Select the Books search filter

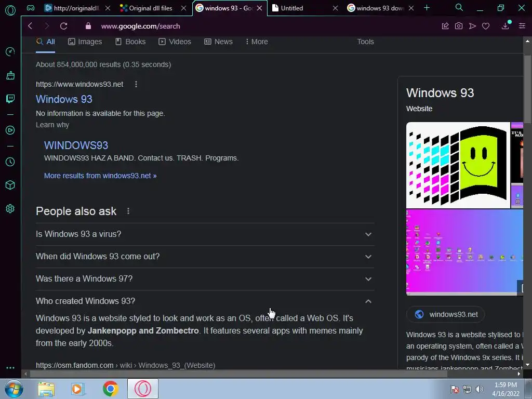(x=130, y=42)
